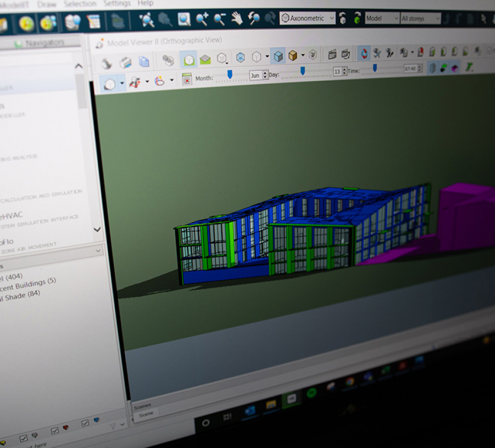Open the Help menu

(x=145, y=3)
